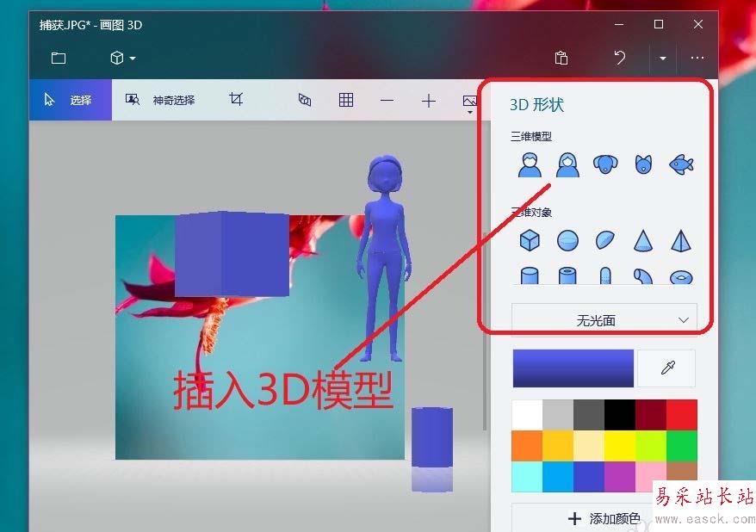Toggle 3D view icon
The image size is (756, 532).
click(x=305, y=100)
